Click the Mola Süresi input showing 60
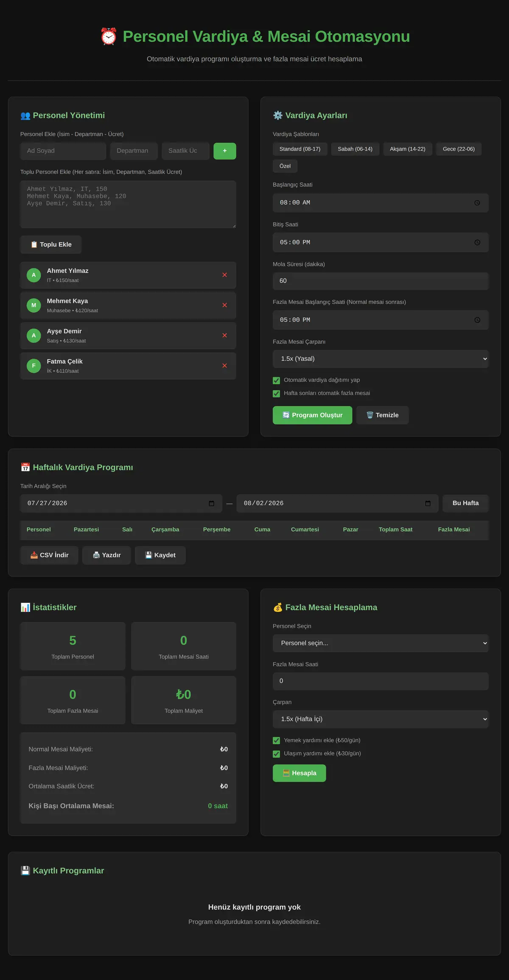This screenshot has width=509, height=980. [380, 281]
